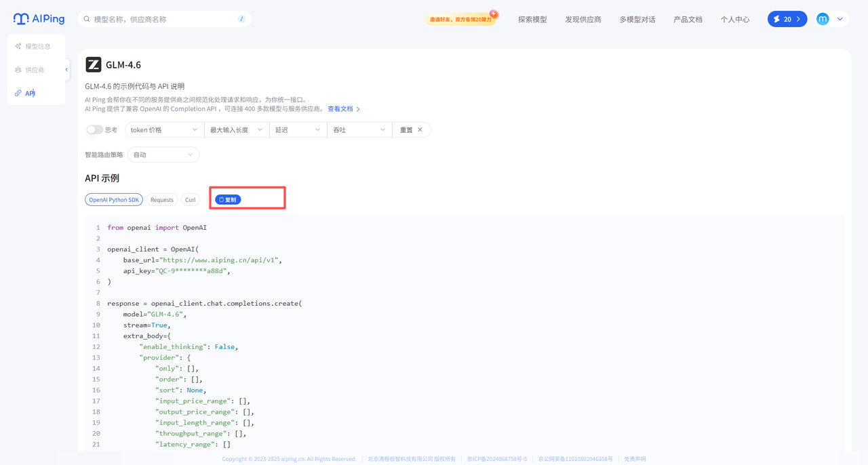This screenshot has height=465, width=868.
Task: Click the GLM-4.6 model title
Action: click(123, 64)
